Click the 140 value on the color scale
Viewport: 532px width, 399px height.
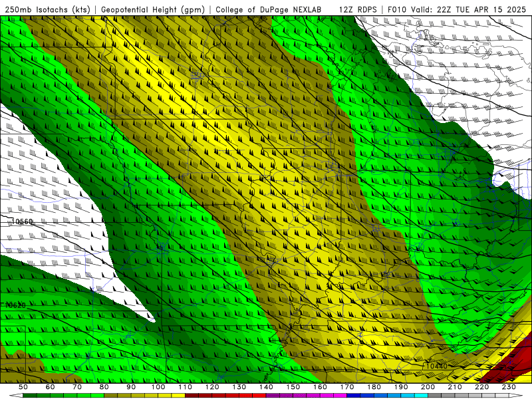tap(266, 387)
